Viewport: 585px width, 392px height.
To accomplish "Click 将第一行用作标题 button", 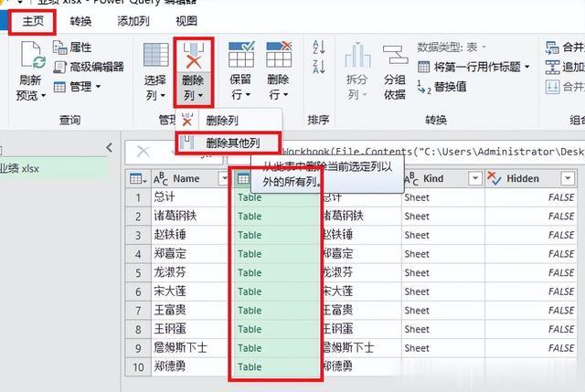I will (x=469, y=67).
